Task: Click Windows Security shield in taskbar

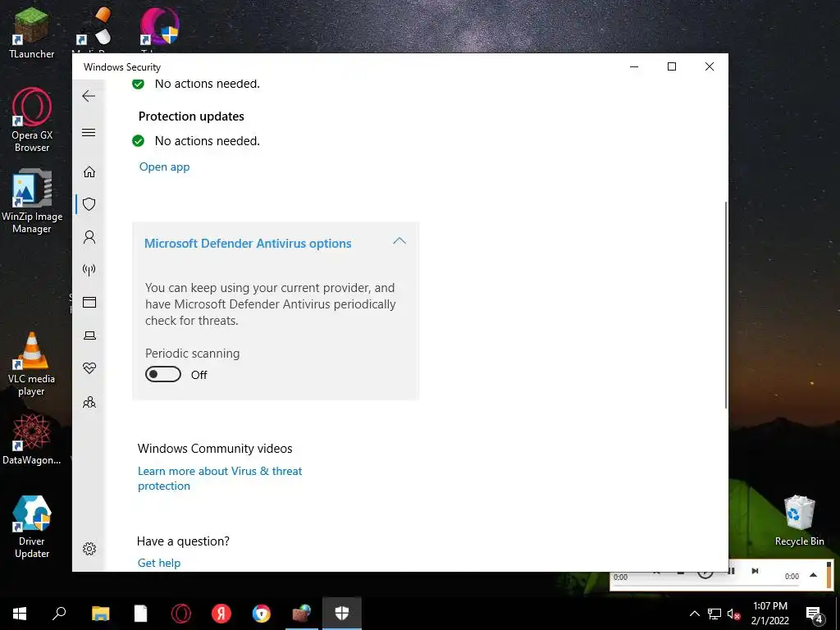Action: tap(342, 614)
